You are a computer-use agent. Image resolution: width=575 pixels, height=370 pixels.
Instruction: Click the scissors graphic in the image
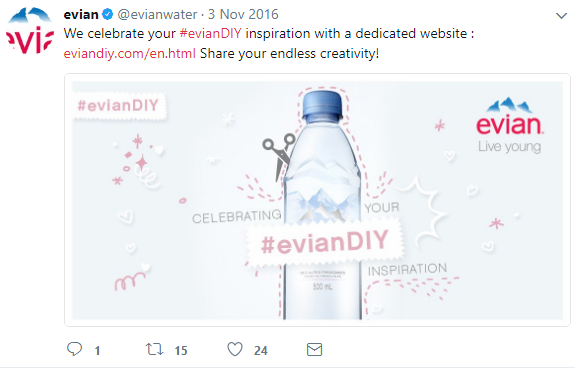click(x=279, y=157)
